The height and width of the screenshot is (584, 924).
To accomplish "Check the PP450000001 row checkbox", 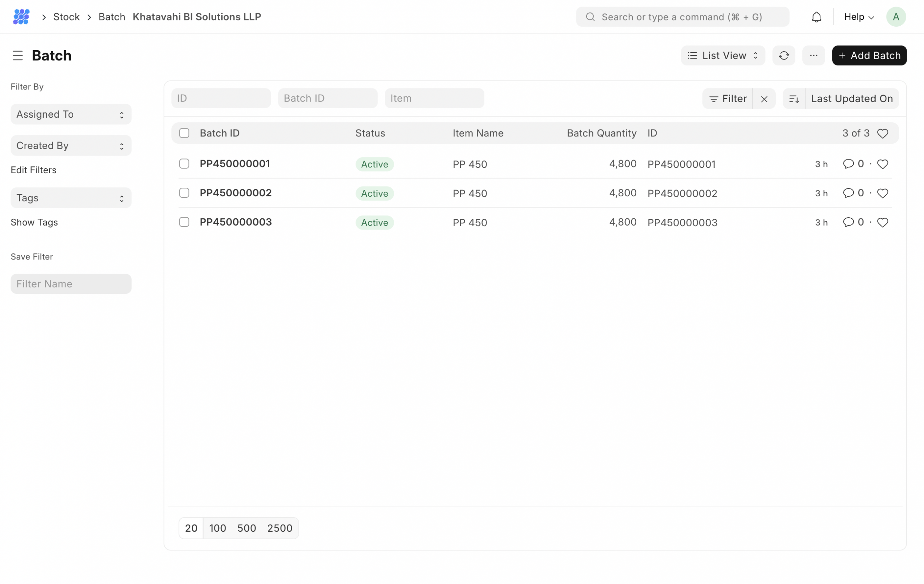I will tap(184, 164).
